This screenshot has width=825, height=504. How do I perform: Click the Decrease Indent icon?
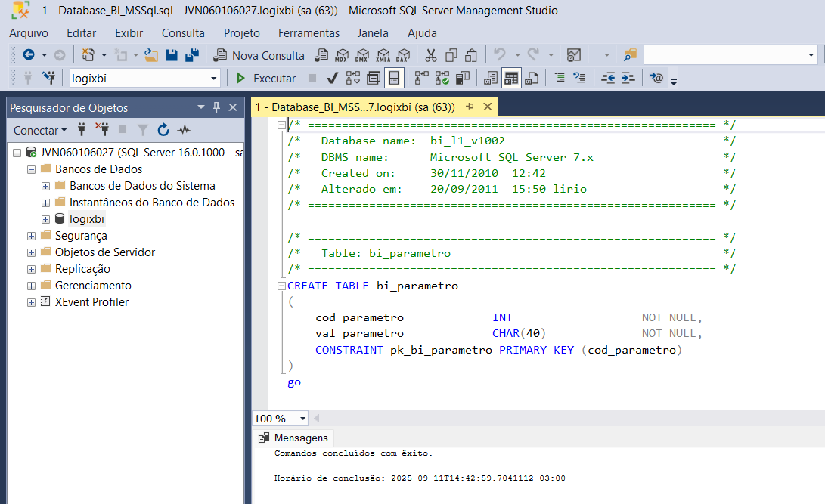tap(608, 78)
